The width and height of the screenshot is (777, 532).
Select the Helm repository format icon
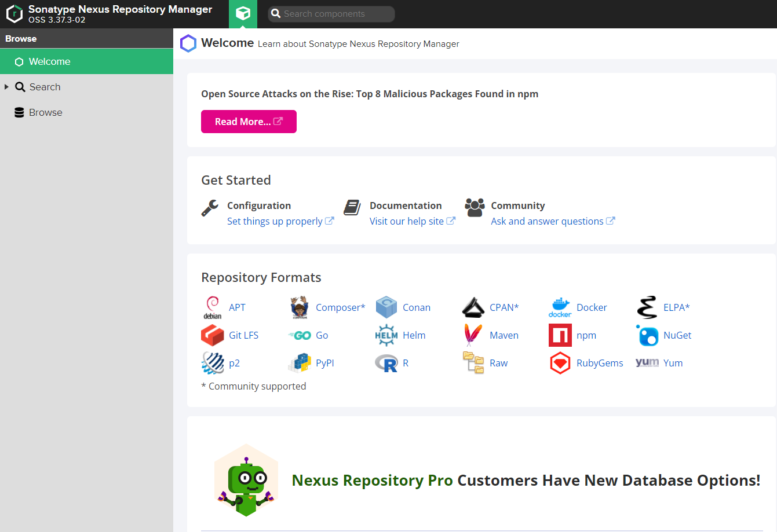point(386,335)
